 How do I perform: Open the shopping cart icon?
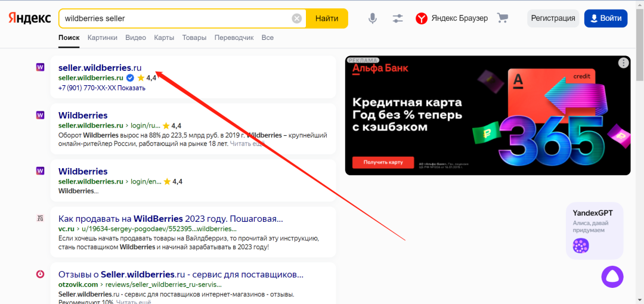pyautogui.click(x=503, y=18)
